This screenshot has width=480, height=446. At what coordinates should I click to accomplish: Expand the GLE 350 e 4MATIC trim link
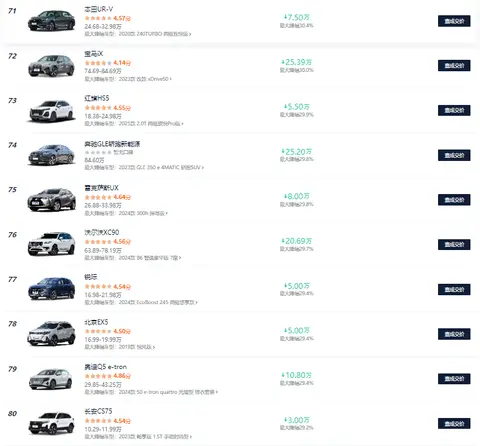(161, 167)
